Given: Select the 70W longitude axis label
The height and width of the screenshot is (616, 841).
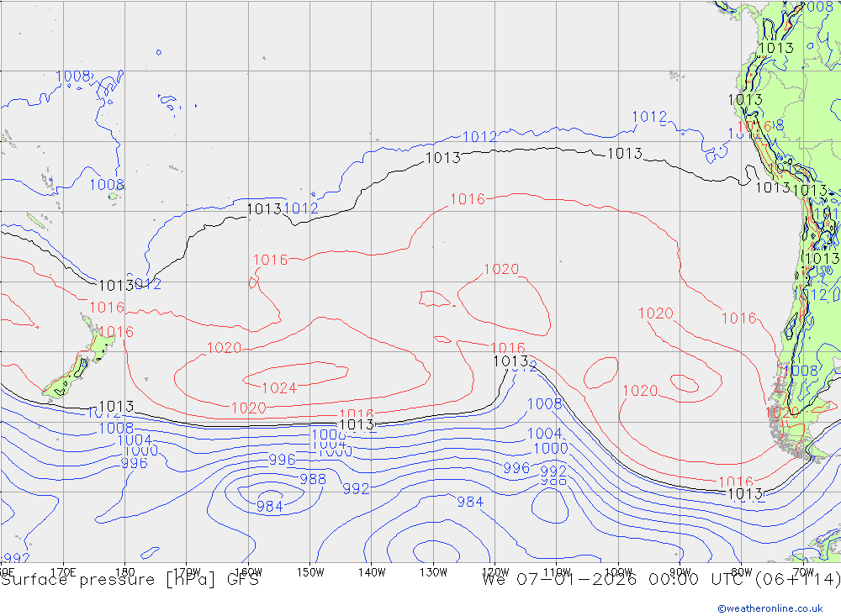Looking at the screenshot, I should click(x=803, y=572).
